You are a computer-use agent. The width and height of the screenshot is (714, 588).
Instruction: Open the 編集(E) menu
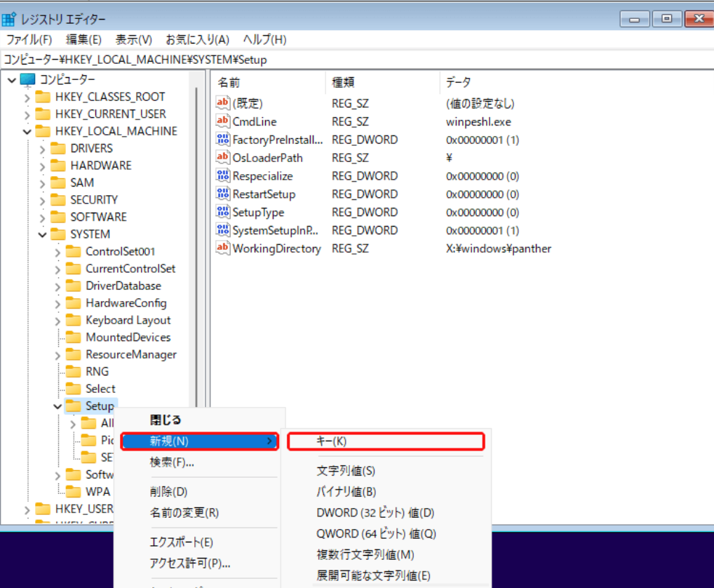pos(83,39)
